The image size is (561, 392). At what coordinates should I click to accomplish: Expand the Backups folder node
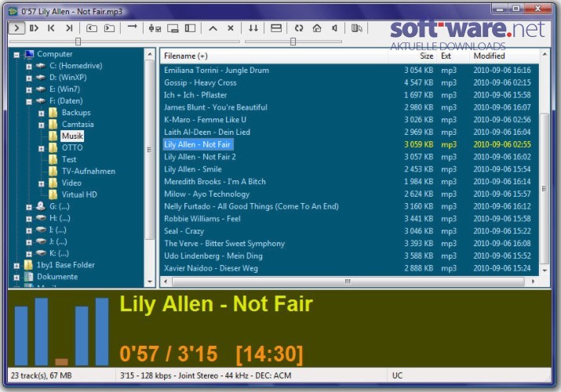(x=42, y=113)
